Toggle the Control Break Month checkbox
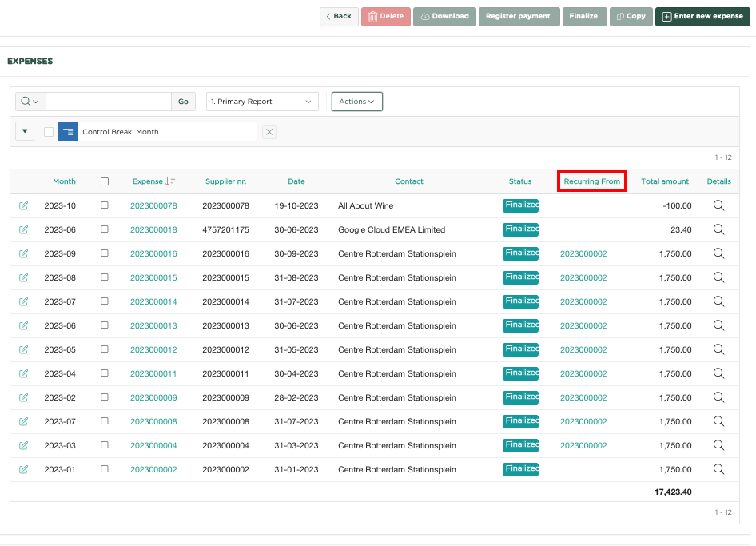The height and width of the screenshot is (546, 756). point(49,132)
